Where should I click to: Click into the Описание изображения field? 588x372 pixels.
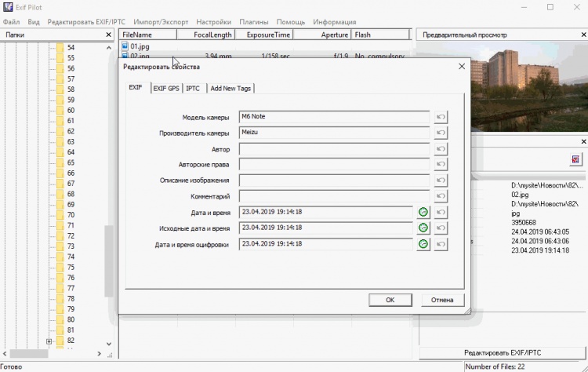coord(334,181)
